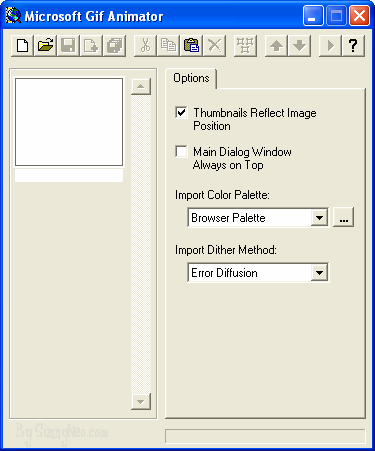Click the Microsoft Gif Animator title icon

13,16
